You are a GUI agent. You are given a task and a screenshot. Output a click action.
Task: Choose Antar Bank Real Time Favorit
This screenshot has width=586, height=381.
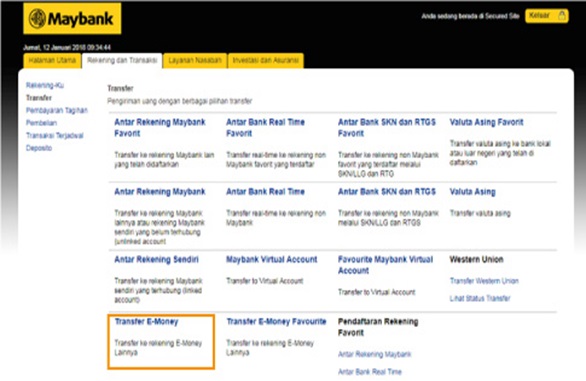(265, 128)
